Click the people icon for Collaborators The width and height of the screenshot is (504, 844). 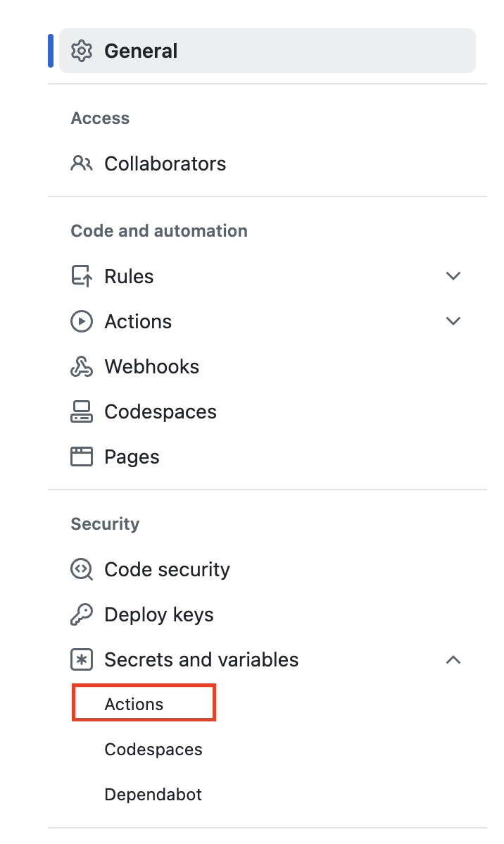click(x=82, y=163)
